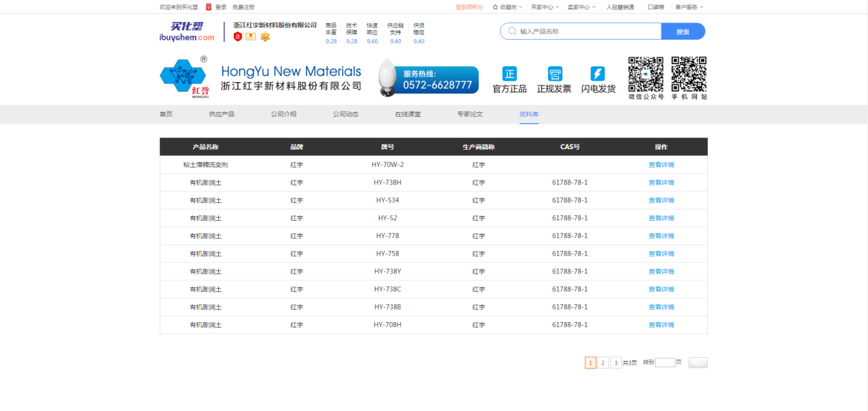View details for grade HY-S2
This screenshot has width=868, height=411.
[x=661, y=218]
